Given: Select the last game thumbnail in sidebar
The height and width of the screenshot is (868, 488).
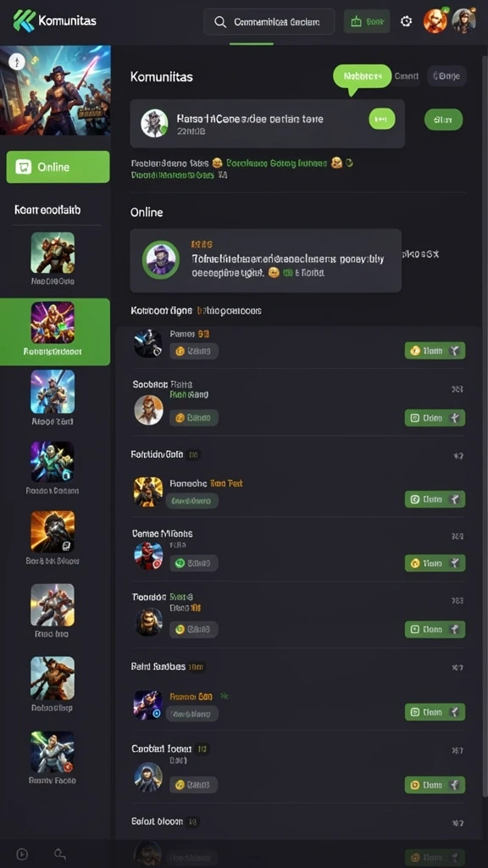Looking at the screenshot, I should click(x=53, y=752).
